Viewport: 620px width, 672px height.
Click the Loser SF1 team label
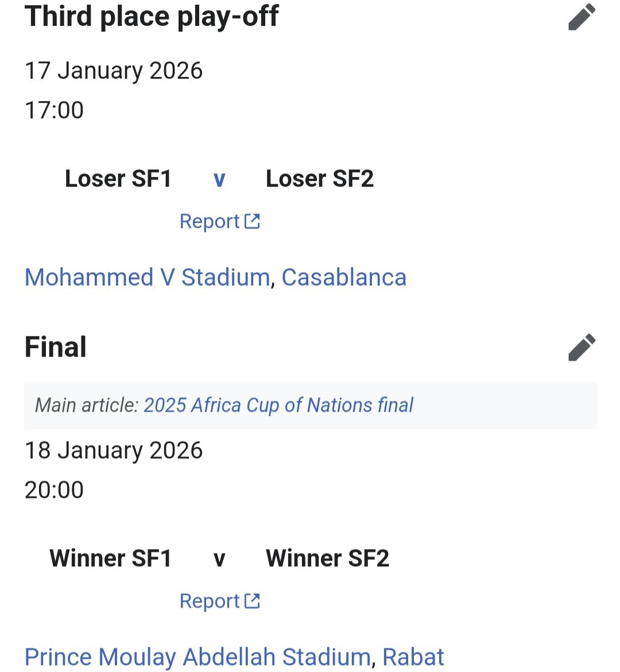pos(118,179)
